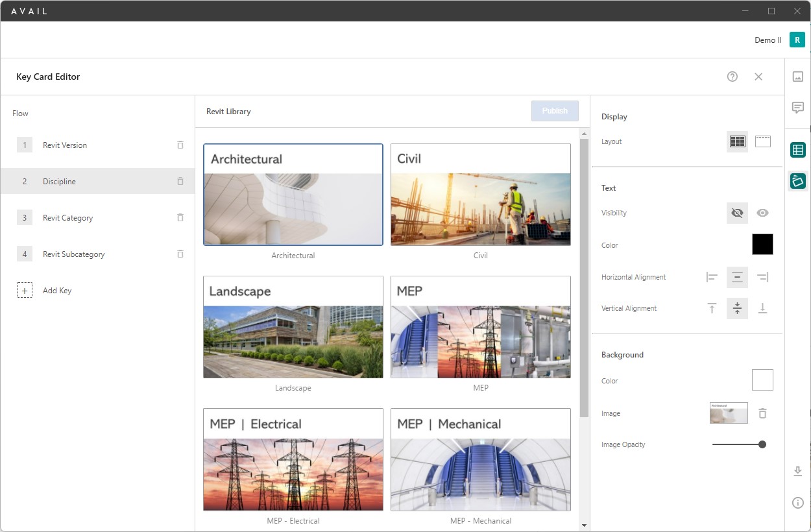This screenshot has height=532, width=811.
Task: Select Discipline flow step
Action: (97, 182)
